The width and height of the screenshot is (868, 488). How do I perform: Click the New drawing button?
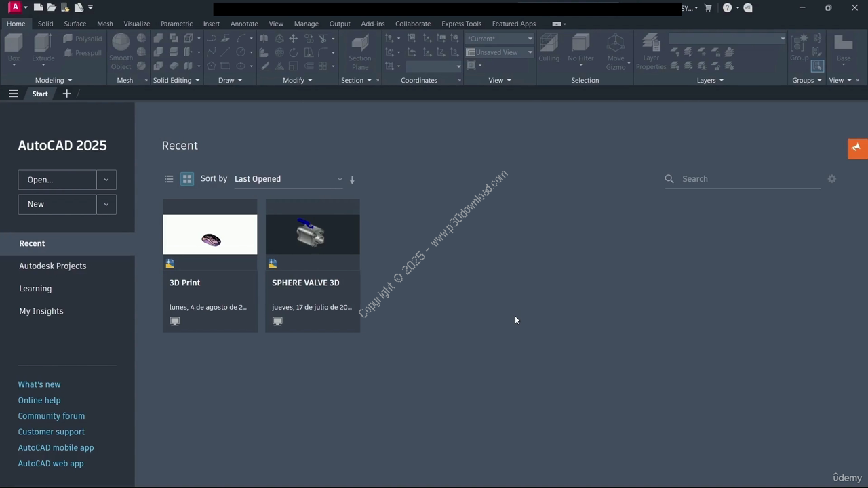[57, 204]
